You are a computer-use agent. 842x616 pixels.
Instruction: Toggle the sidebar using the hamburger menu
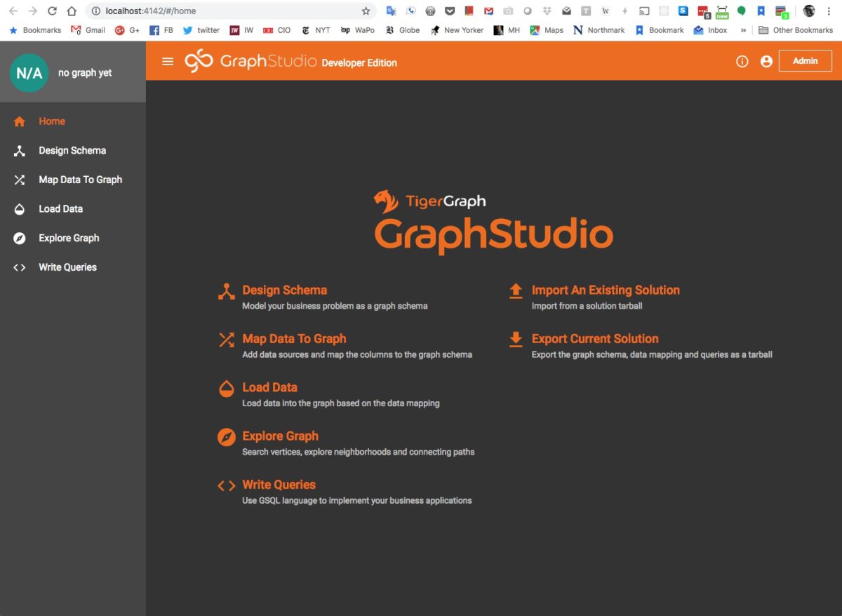(x=168, y=61)
